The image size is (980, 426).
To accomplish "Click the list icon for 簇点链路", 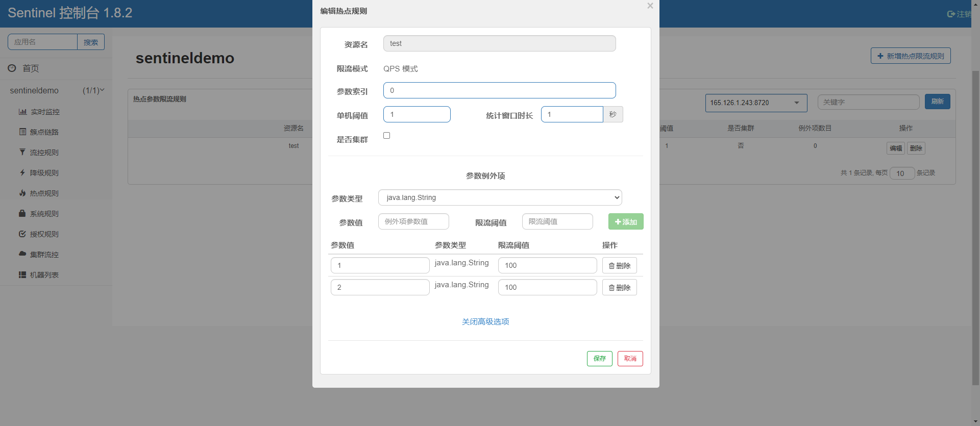I will (x=22, y=132).
